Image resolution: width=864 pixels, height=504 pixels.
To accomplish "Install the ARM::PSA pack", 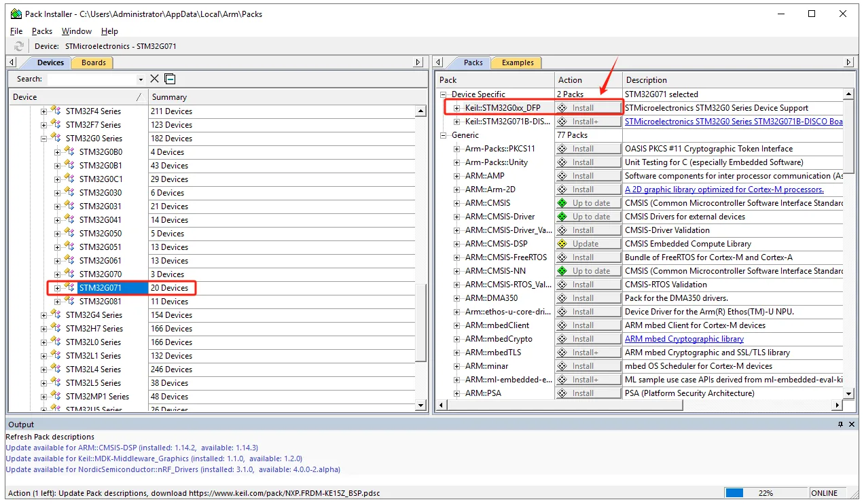I will point(588,393).
